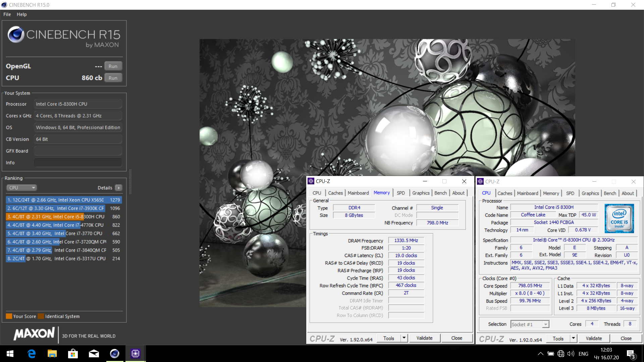644x362 pixels.
Task: Open Socket #1 selection dropdown
Action: click(x=530, y=324)
